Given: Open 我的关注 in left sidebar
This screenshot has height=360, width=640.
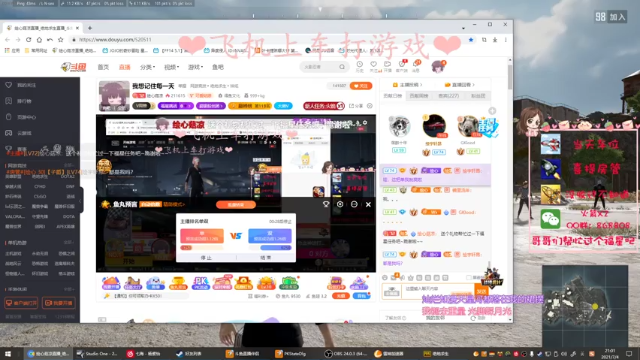Looking at the screenshot, I should 26,85.
